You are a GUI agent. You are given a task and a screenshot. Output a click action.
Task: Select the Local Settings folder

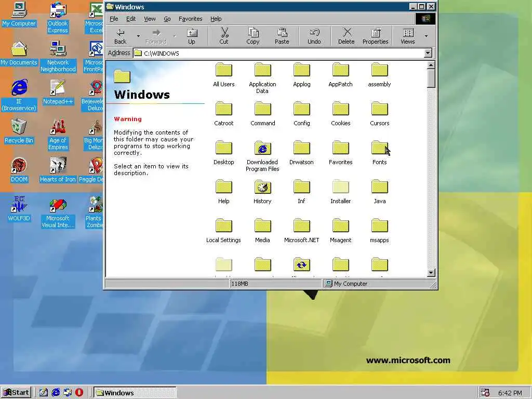pyautogui.click(x=224, y=231)
